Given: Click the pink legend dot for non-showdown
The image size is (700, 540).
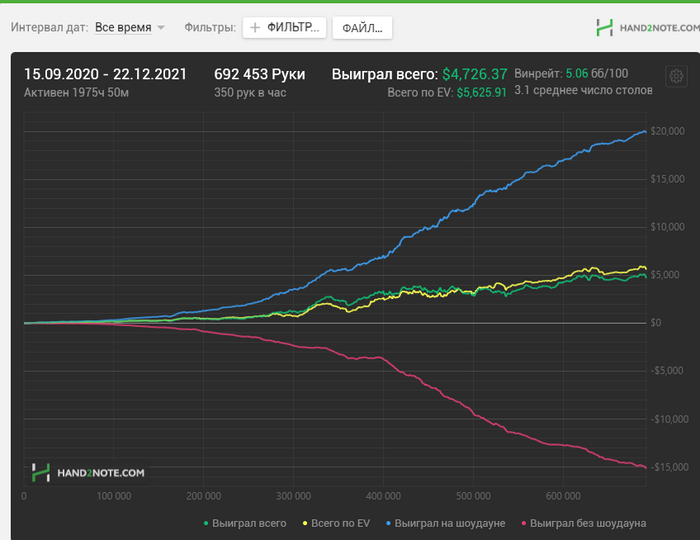Looking at the screenshot, I should (524, 523).
